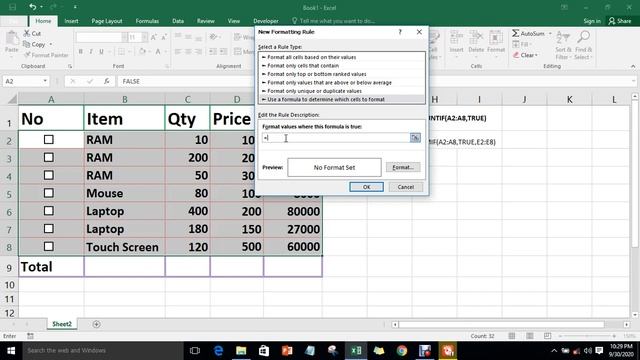Expand the formula bar arrow
The width and height of the screenshot is (640, 360).
[633, 81]
